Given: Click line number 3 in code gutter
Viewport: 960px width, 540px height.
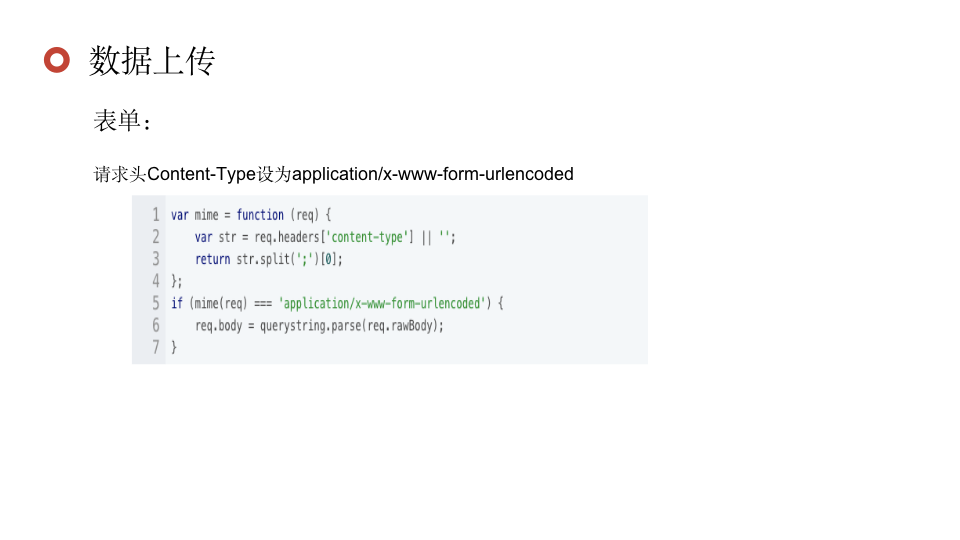Looking at the screenshot, I should [x=156, y=259].
